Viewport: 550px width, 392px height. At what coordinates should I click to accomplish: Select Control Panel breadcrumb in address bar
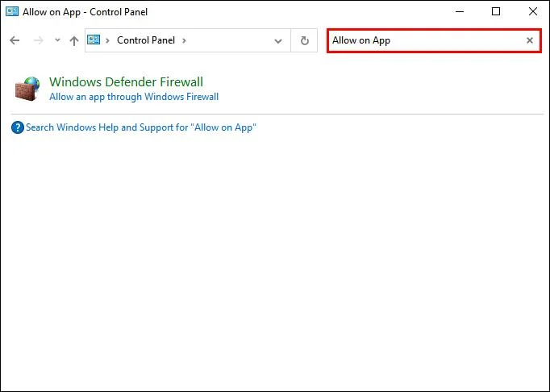click(146, 40)
